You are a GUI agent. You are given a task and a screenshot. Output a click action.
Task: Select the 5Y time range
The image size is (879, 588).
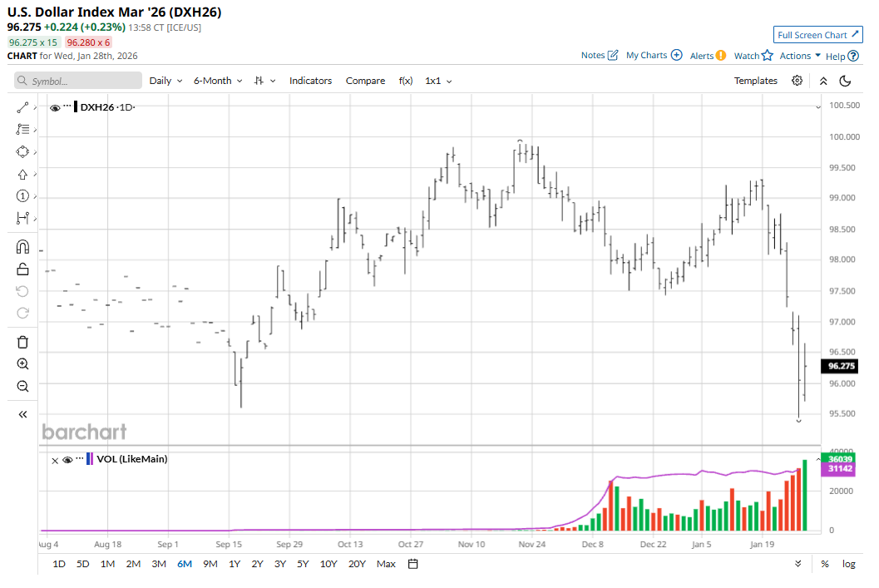coord(303,564)
